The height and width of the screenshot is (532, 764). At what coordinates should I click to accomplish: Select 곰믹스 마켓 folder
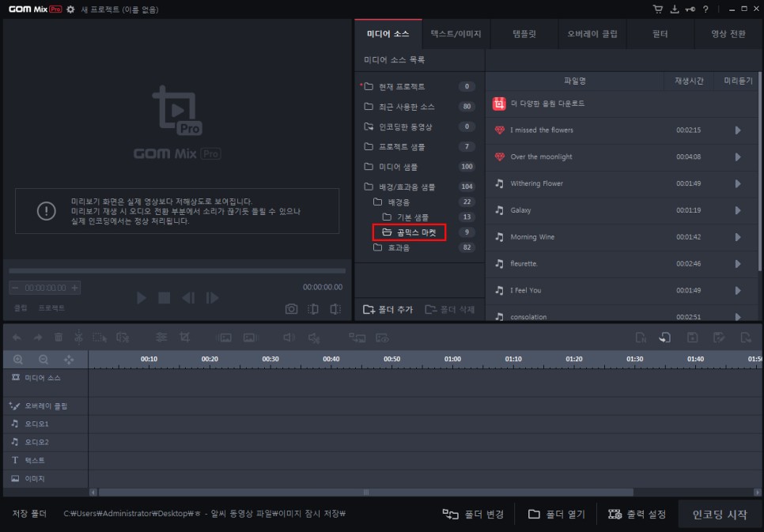pos(410,232)
